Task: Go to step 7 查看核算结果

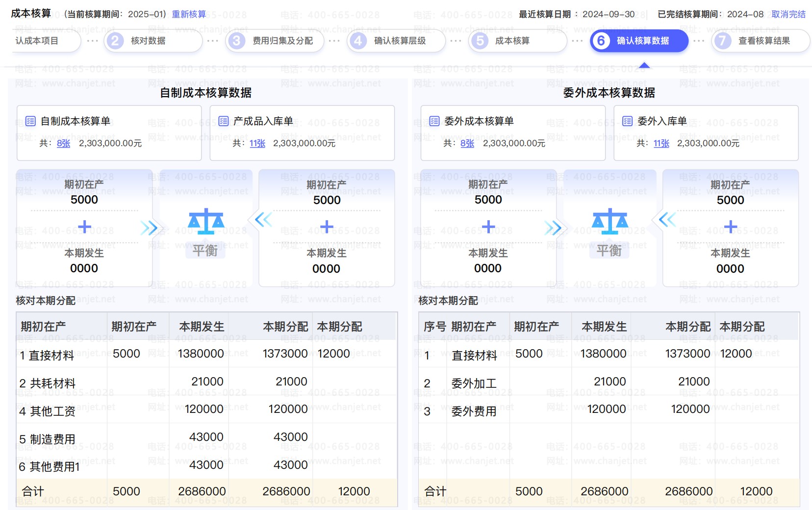Action: (761, 41)
